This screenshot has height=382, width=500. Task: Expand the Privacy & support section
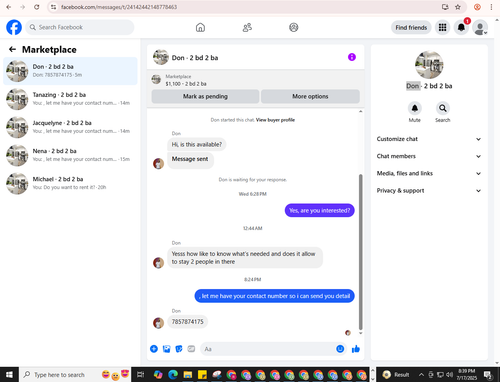pyautogui.click(x=429, y=191)
